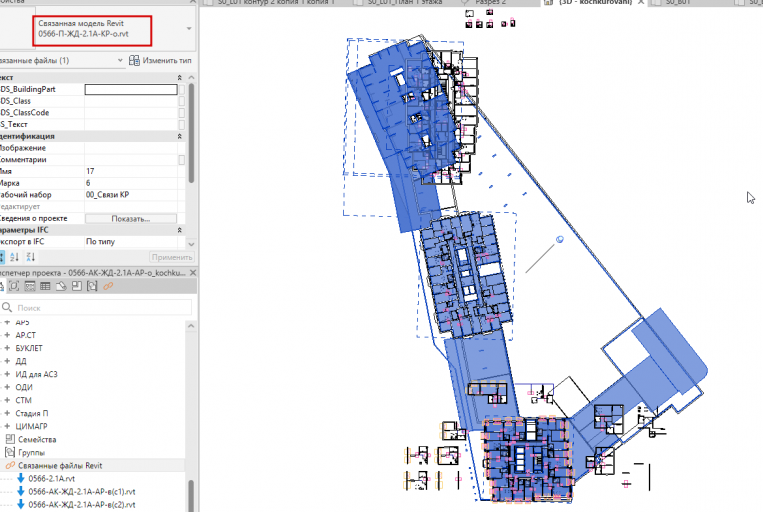763x512 pixels.
Task: Sort properties ascending A-Z icon
Action: [15, 257]
